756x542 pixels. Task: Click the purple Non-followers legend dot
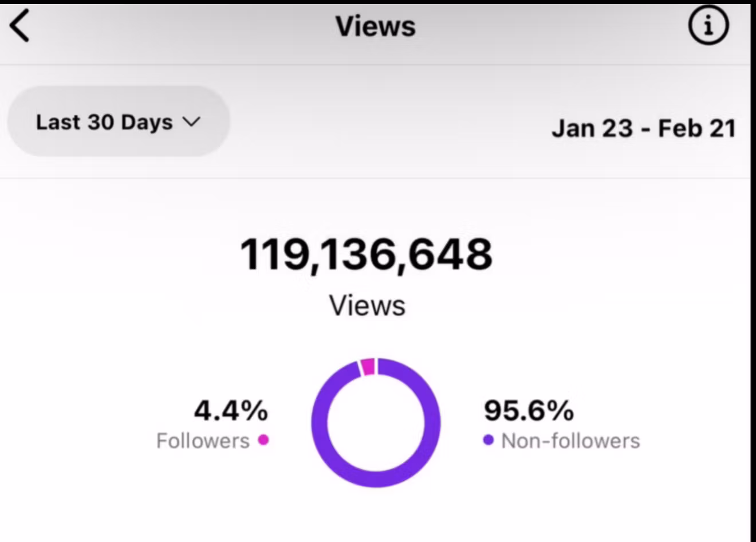click(488, 440)
